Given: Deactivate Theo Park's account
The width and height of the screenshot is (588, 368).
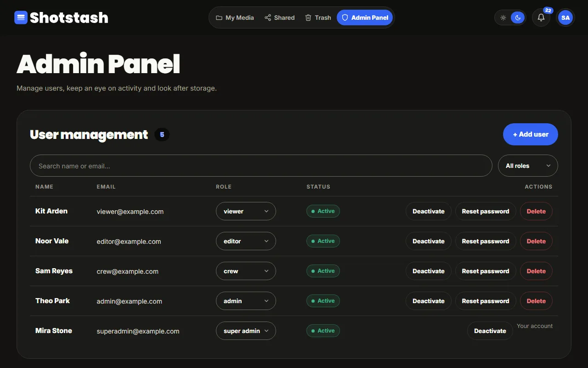Looking at the screenshot, I should click(429, 301).
